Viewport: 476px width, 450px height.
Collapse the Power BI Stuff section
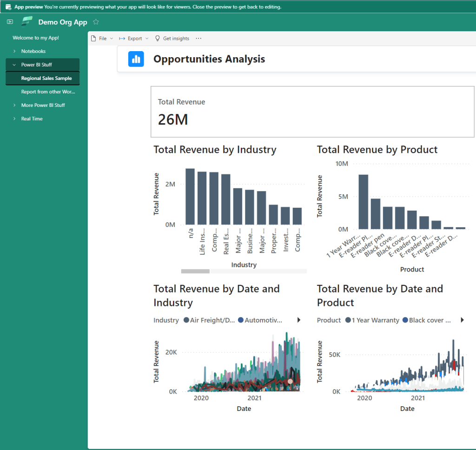[14, 65]
